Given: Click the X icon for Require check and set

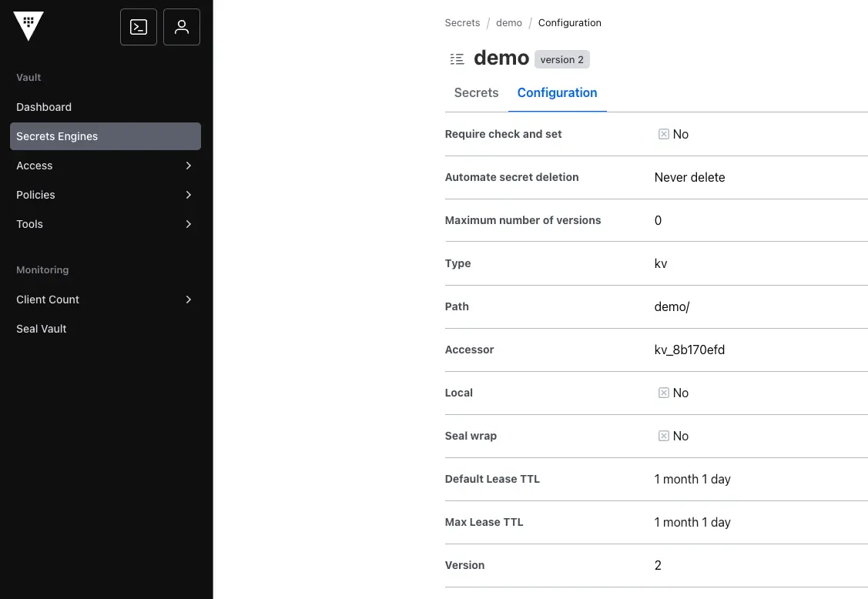Looking at the screenshot, I should click(663, 134).
